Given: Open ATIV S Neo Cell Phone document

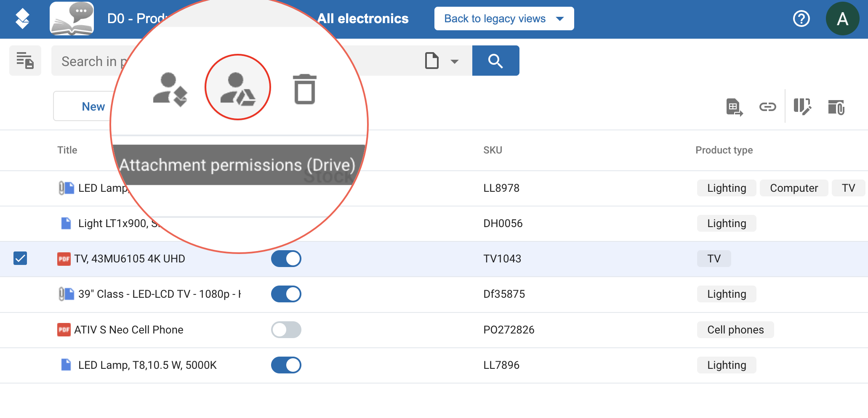Looking at the screenshot, I should click(129, 330).
